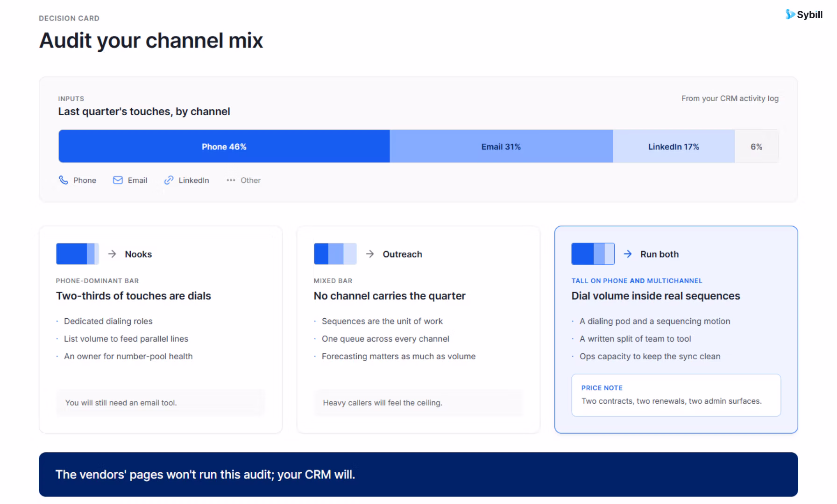Click 'List volume to feed parallel lines'
Image resolution: width=837 pixels, height=504 pixels.
[126, 339]
